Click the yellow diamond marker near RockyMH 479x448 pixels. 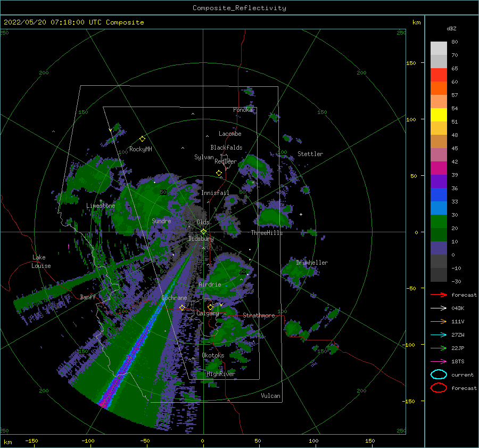142,139
